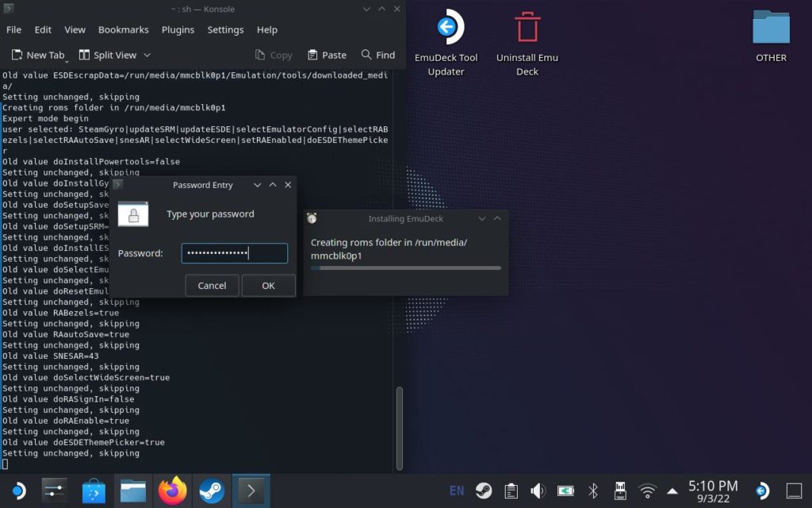Open the Settings menu in Konsole
Screen dimensions: 812x508
pos(225,29)
